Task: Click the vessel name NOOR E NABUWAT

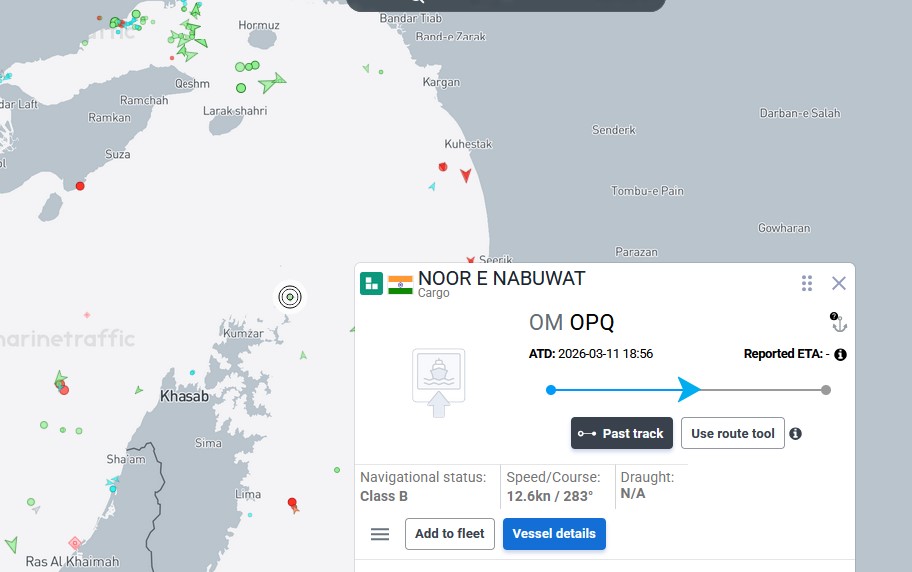Action: coord(501,278)
